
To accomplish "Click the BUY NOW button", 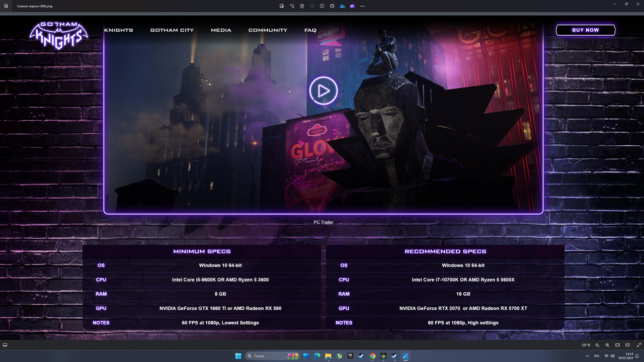I will (x=586, y=30).
